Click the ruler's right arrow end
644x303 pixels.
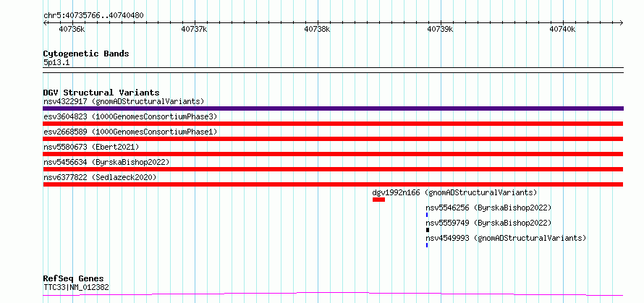(x=621, y=23)
